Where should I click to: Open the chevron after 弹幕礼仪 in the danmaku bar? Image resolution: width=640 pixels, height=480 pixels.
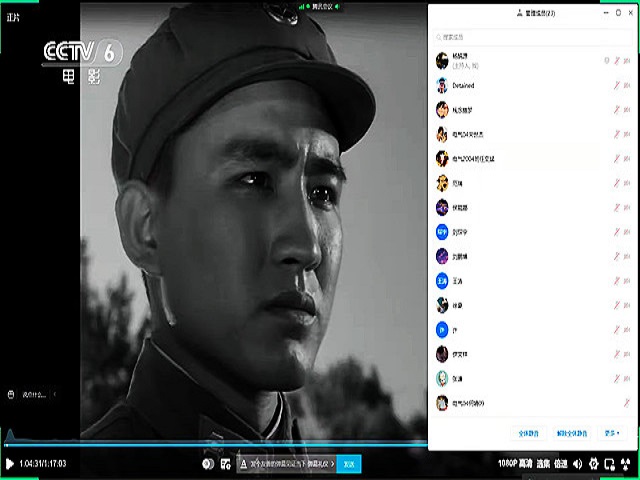(x=333, y=464)
